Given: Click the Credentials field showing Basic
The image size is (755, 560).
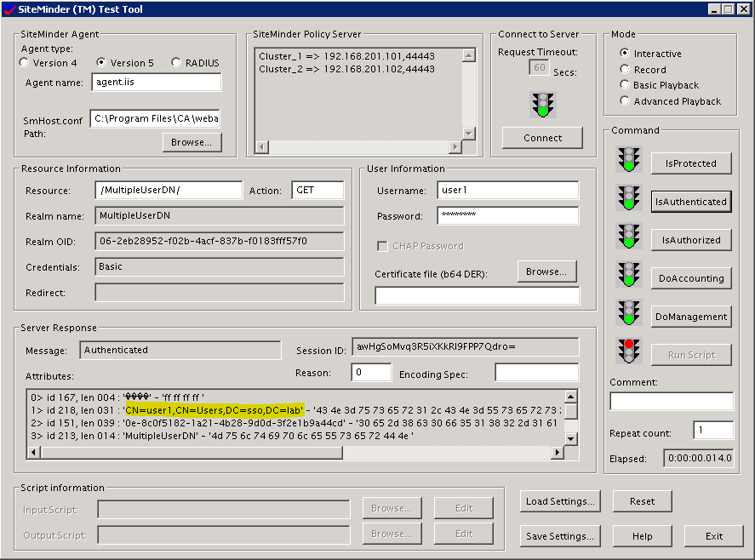Looking at the screenshot, I should [220, 266].
